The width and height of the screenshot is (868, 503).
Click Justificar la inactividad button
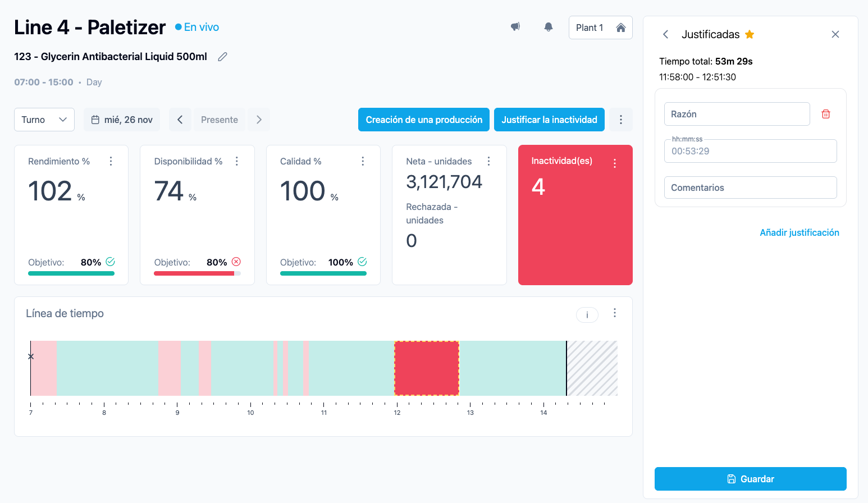click(549, 120)
